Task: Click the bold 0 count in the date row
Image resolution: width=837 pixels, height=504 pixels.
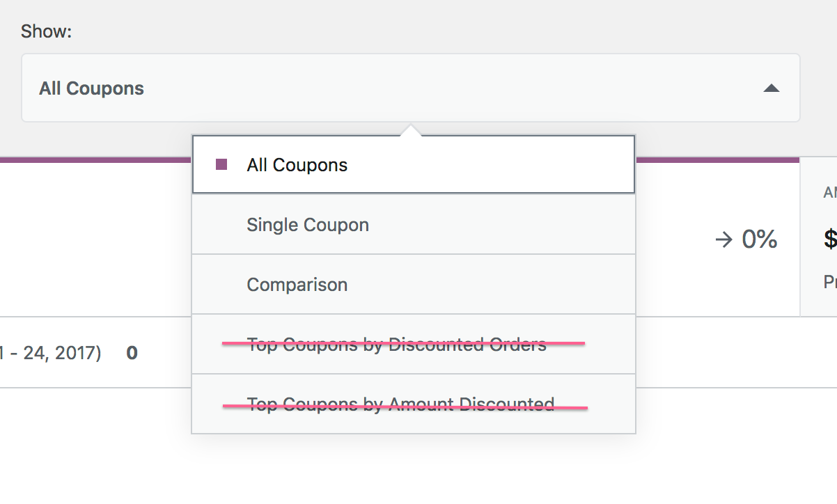Action: coord(131,353)
